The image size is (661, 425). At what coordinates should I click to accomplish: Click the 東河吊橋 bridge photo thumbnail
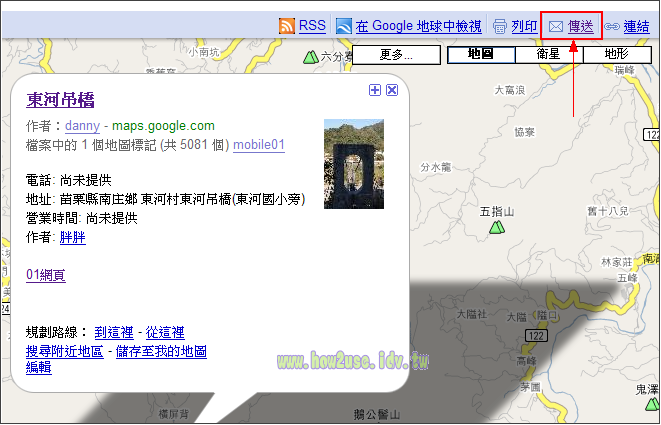354,165
